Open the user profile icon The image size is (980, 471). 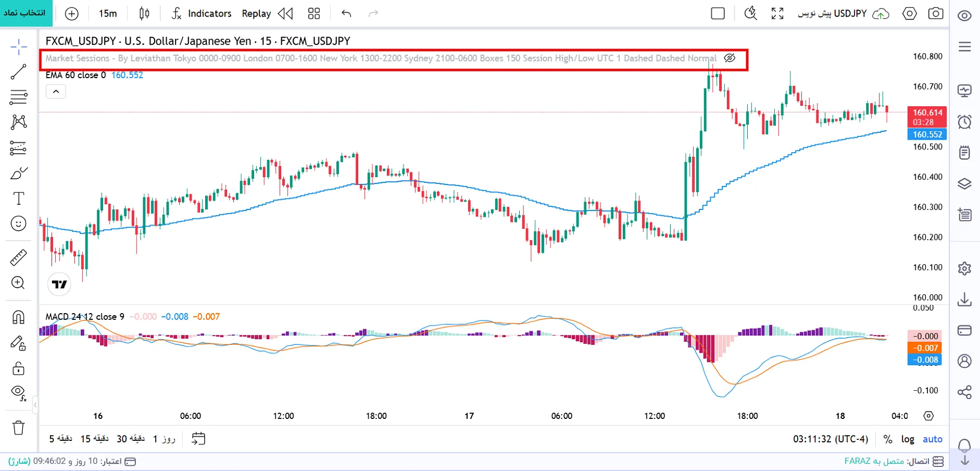point(964,361)
